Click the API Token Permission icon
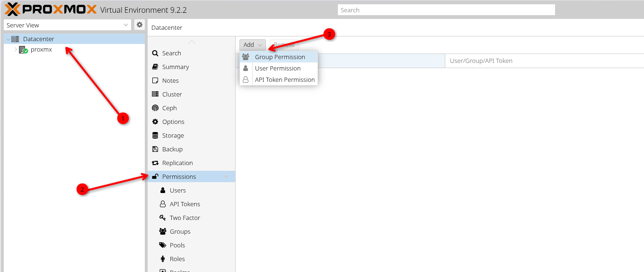 pos(246,80)
